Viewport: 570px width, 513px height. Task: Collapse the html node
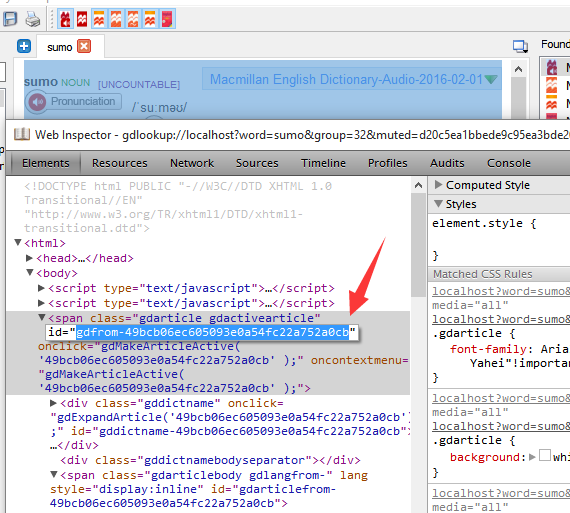point(18,242)
